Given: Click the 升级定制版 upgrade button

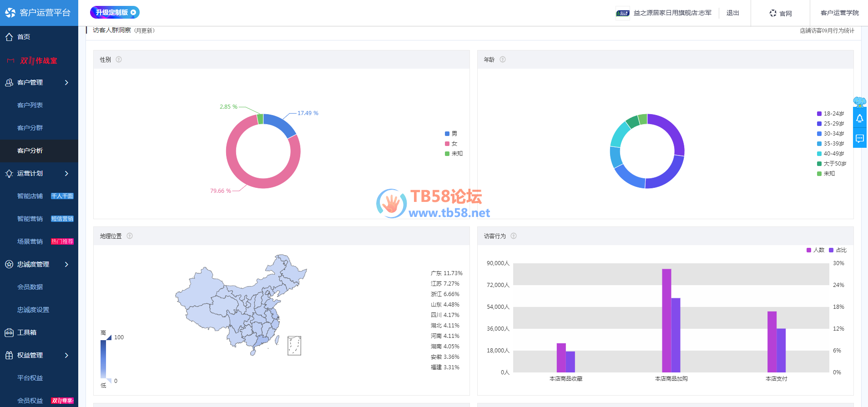Looking at the screenshot, I should click(x=115, y=12).
